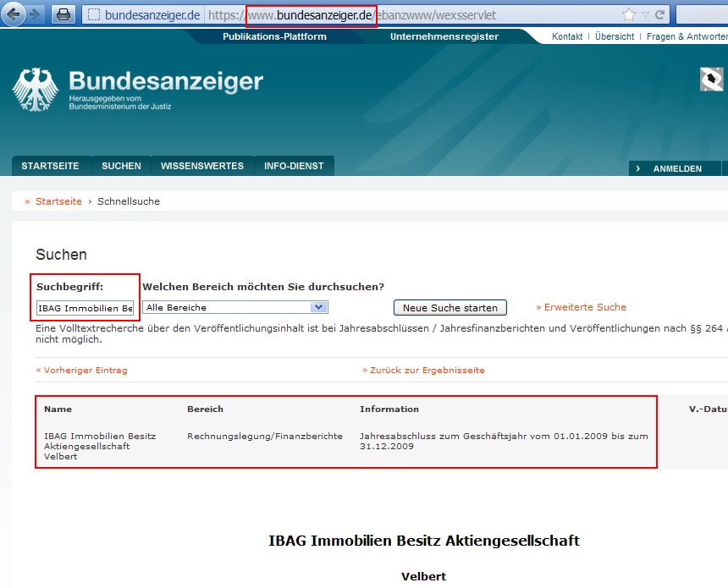
Task: Click the browser address bar URL
Action: [x=352, y=15]
